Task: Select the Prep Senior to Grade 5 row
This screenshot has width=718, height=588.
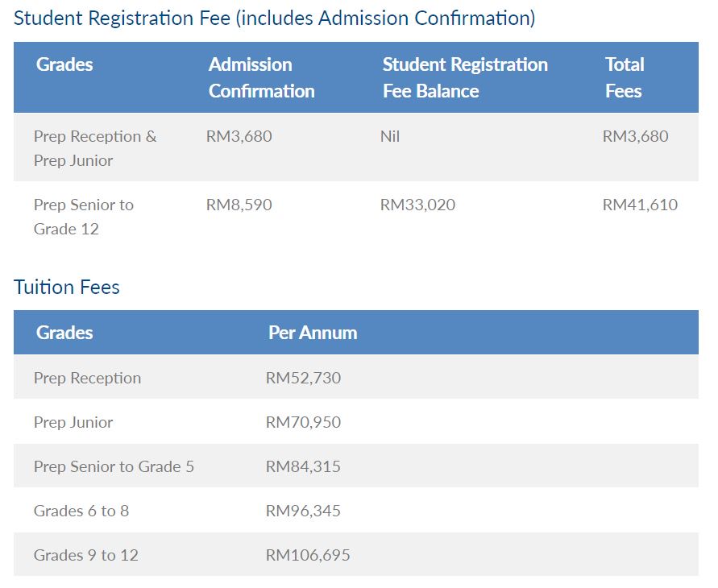Action: (x=114, y=466)
